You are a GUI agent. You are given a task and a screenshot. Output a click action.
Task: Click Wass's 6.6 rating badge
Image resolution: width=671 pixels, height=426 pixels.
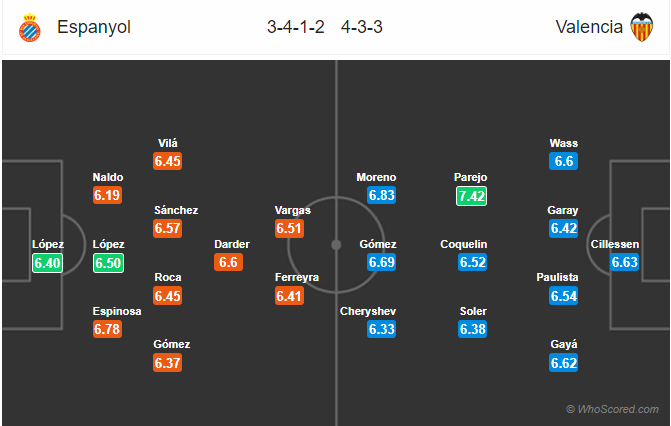point(563,161)
